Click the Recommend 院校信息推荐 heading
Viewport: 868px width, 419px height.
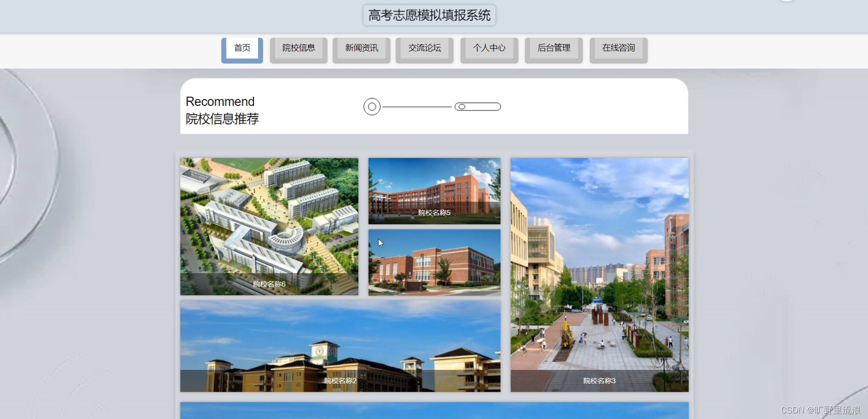[x=222, y=111]
